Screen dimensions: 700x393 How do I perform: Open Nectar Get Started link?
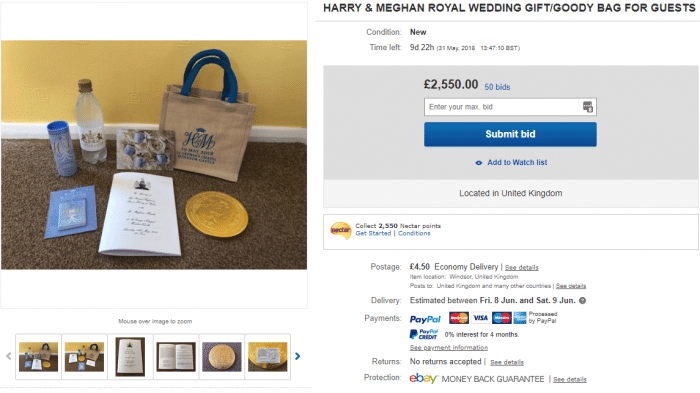(x=373, y=233)
